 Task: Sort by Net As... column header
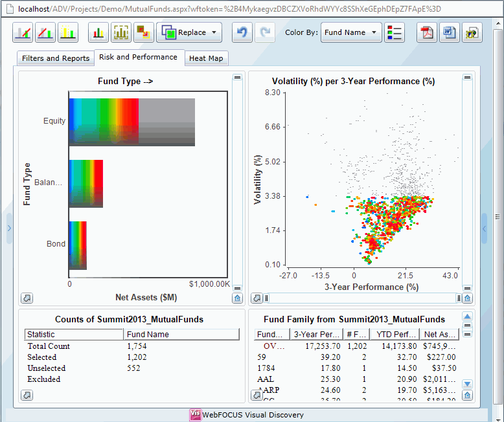[x=440, y=335]
